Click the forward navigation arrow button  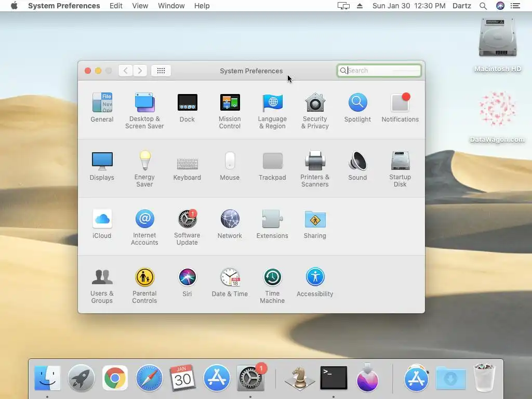tap(140, 71)
